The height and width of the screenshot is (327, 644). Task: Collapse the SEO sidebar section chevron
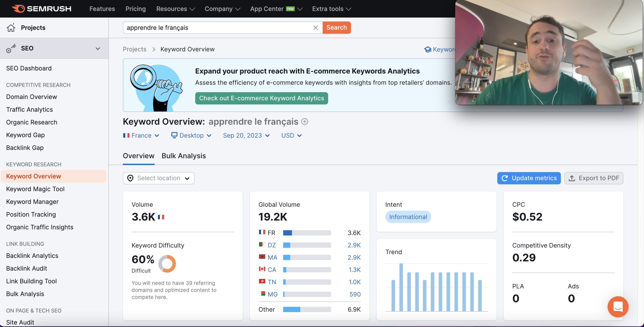tap(98, 49)
